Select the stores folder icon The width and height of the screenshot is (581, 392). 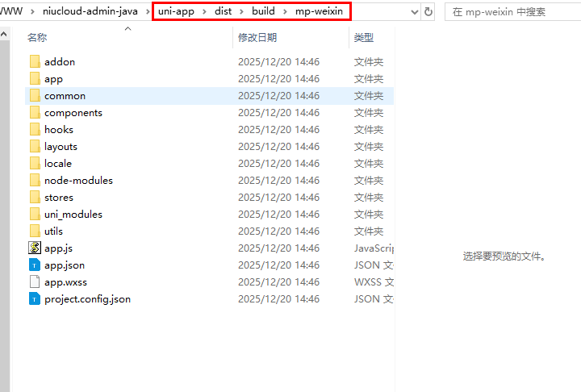tap(35, 197)
